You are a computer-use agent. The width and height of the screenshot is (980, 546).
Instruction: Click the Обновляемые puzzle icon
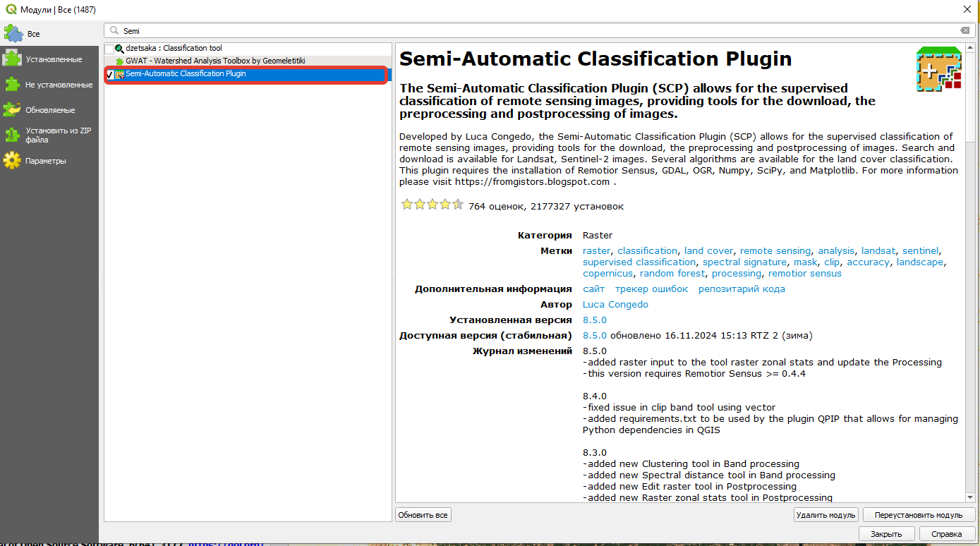(x=12, y=110)
